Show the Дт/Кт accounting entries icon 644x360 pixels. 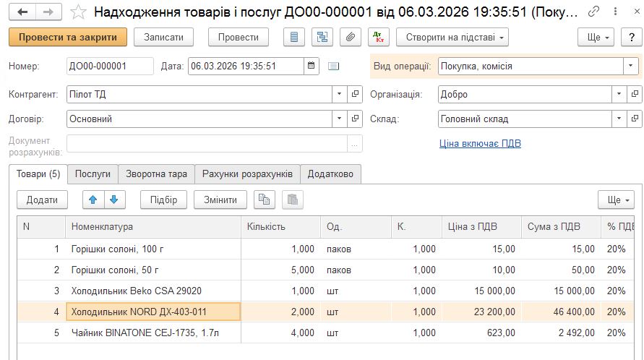tap(377, 37)
